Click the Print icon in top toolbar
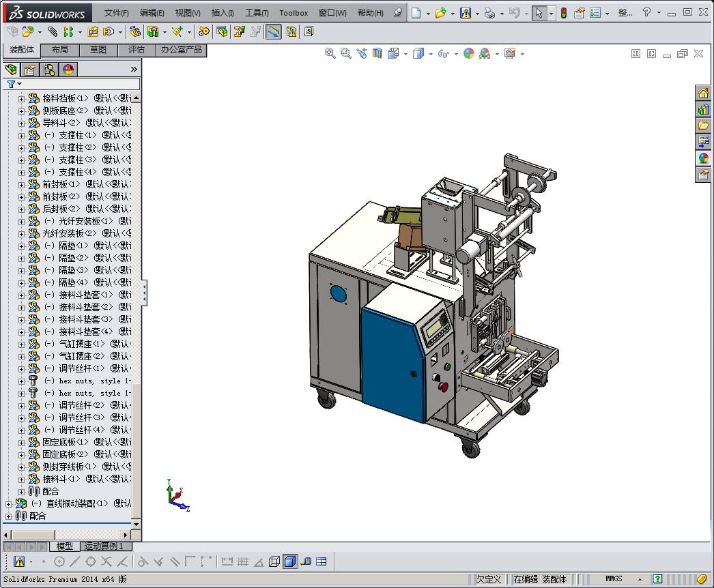 pos(490,13)
